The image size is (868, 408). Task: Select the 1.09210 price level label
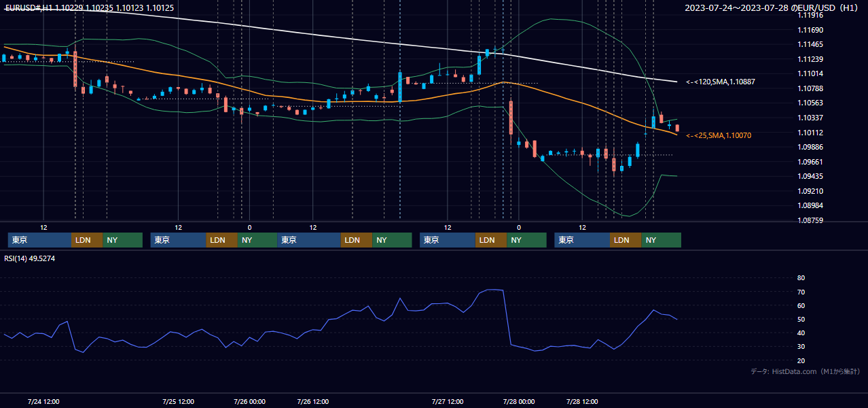pyautogui.click(x=810, y=191)
